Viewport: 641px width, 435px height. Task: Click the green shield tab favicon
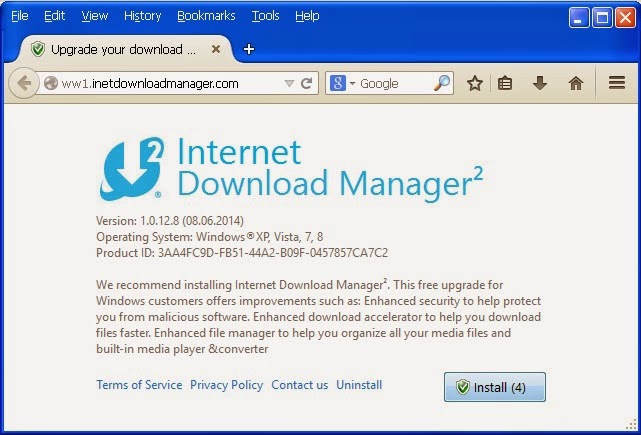[x=38, y=49]
